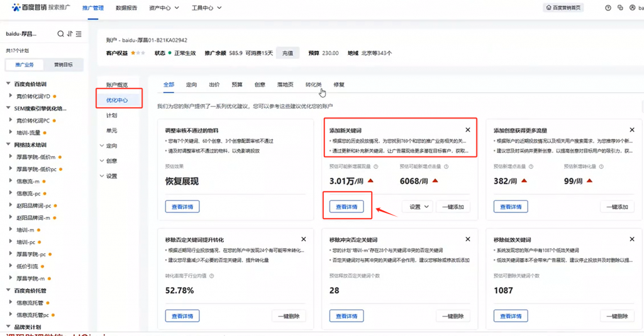Viewport: 644px width, 336px height.
Task: Select the 全部 suggestions tab
Action: [x=169, y=85]
